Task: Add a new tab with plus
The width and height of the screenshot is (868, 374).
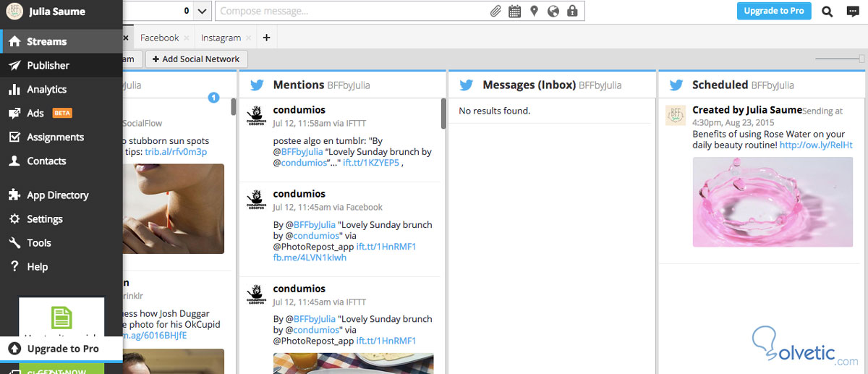Action: 266,38
